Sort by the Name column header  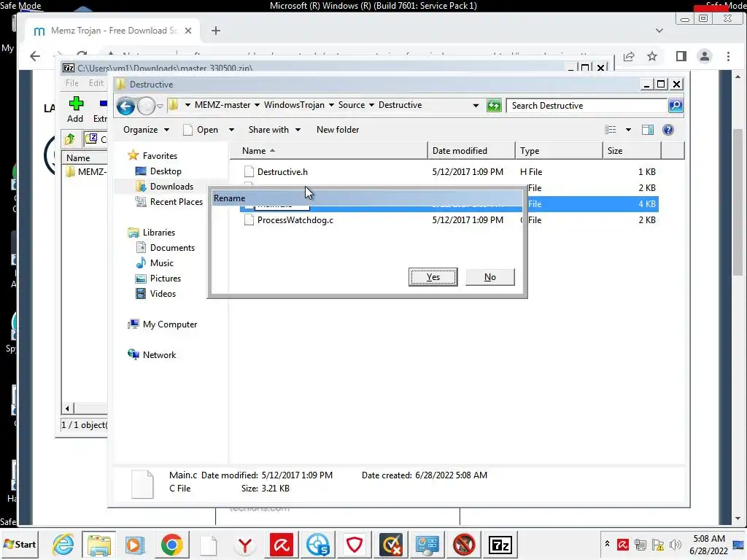coord(329,150)
